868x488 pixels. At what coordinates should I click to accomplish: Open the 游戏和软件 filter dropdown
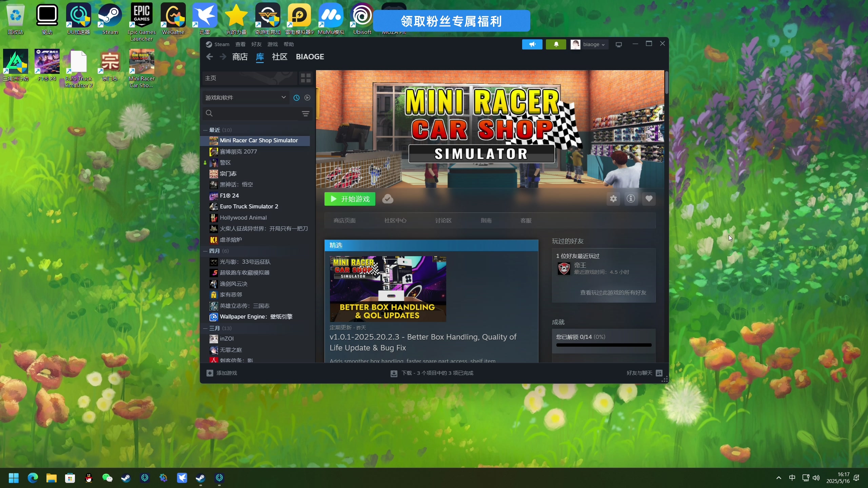pos(246,98)
